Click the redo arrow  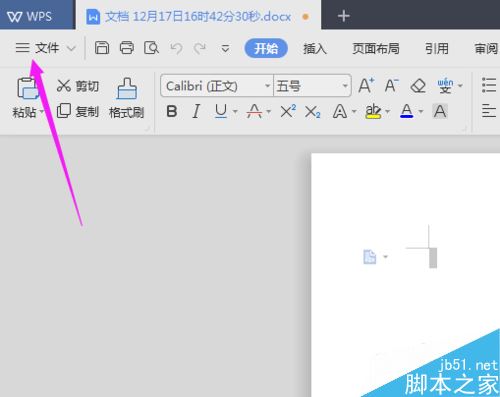tap(200, 49)
